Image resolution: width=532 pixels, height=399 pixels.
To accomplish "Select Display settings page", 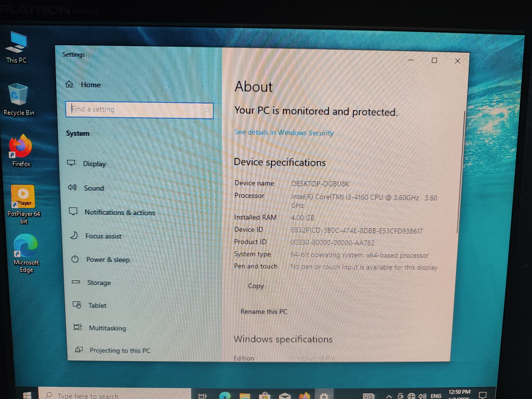I will pos(94,164).
